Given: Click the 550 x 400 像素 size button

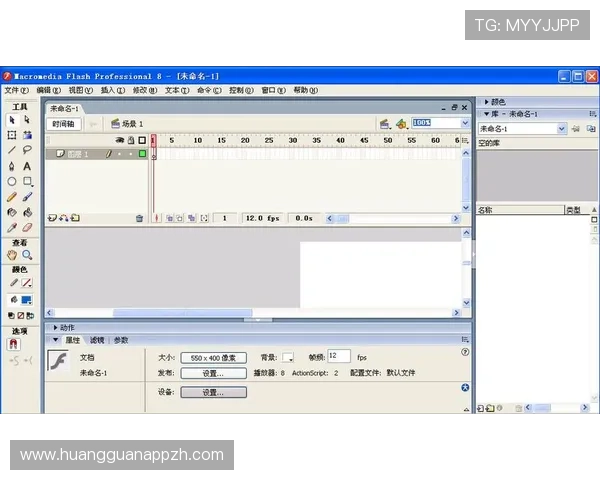Looking at the screenshot, I should click(x=214, y=358).
